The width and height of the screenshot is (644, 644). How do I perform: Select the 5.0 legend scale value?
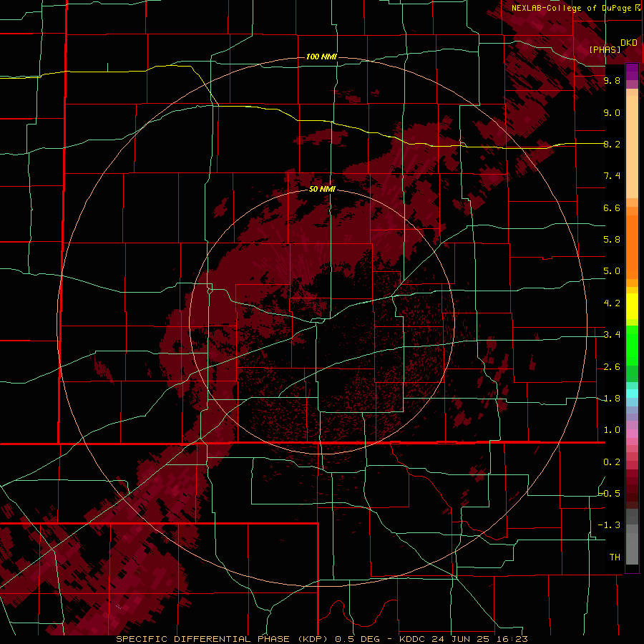612,271
